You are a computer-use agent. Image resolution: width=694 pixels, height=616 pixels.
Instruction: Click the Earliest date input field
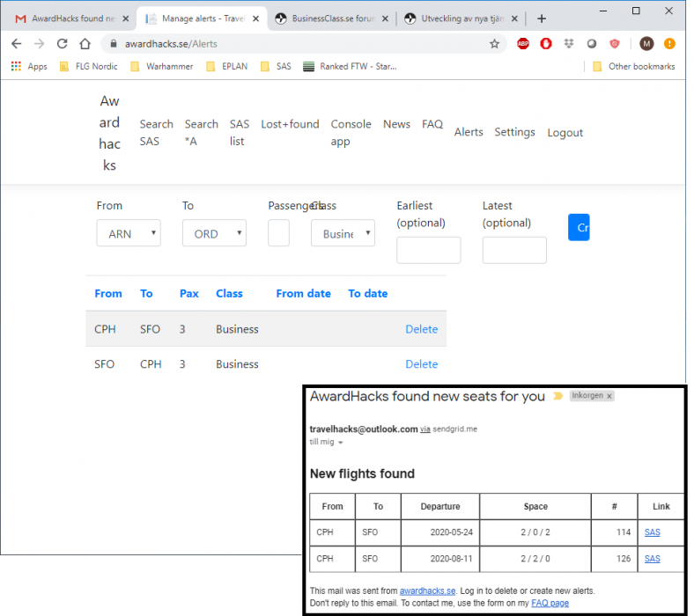point(428,250)
